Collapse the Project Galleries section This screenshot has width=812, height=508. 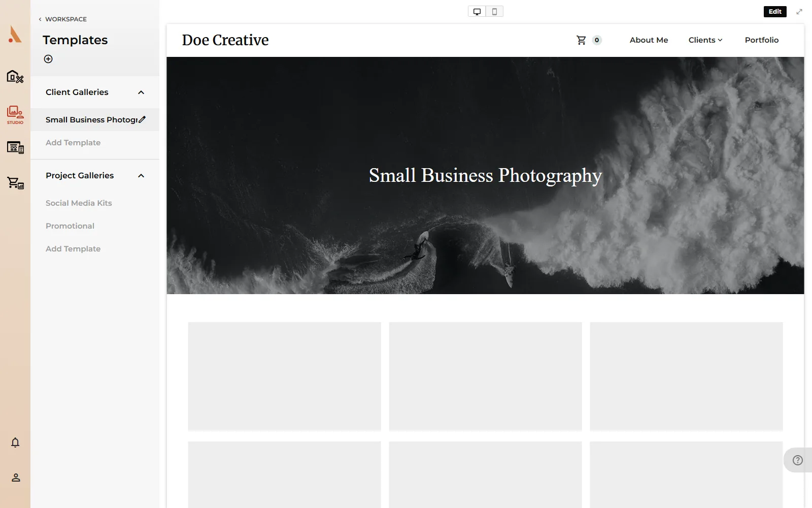pos(141,176)
